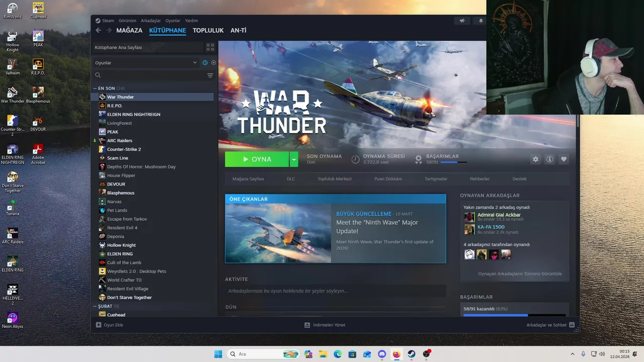Screen dimensions: 644x362
Task: Open the Oyunlar menu
Action: (173, 21)
